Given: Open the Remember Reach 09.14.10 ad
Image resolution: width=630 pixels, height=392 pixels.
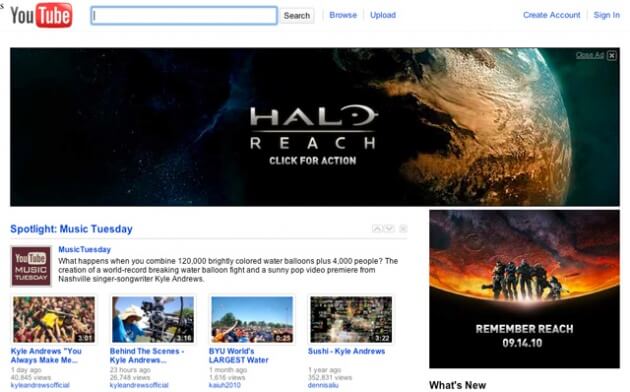Looking at the screenshot, I should coord(524,289).
